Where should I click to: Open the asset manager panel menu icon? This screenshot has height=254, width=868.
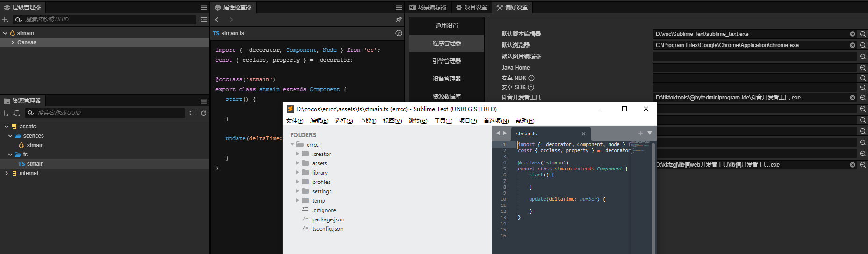coord(204,101)
